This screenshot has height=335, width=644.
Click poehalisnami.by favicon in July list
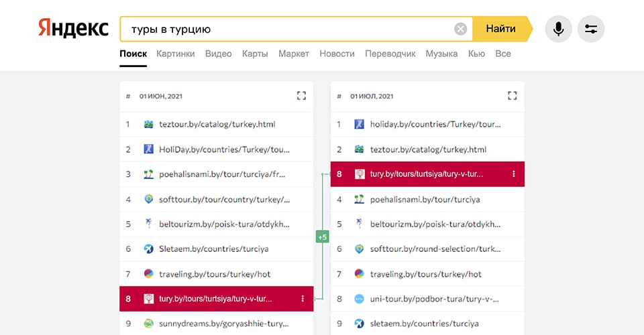click(360, 199)
